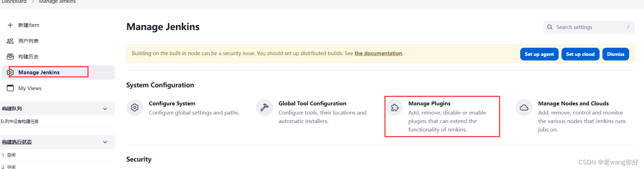Click the 构建队列 header text
The height and width of the screenshot is (169, 644).
tap(12, 109)
